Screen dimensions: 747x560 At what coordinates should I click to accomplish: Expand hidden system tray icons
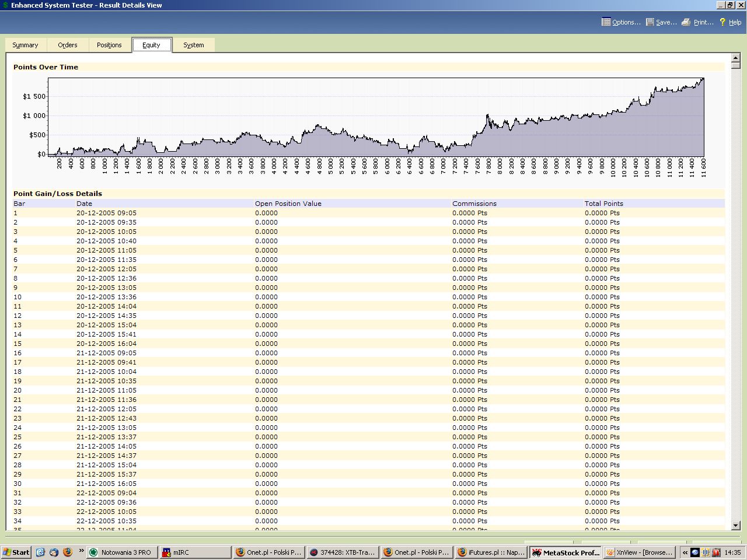685,552
